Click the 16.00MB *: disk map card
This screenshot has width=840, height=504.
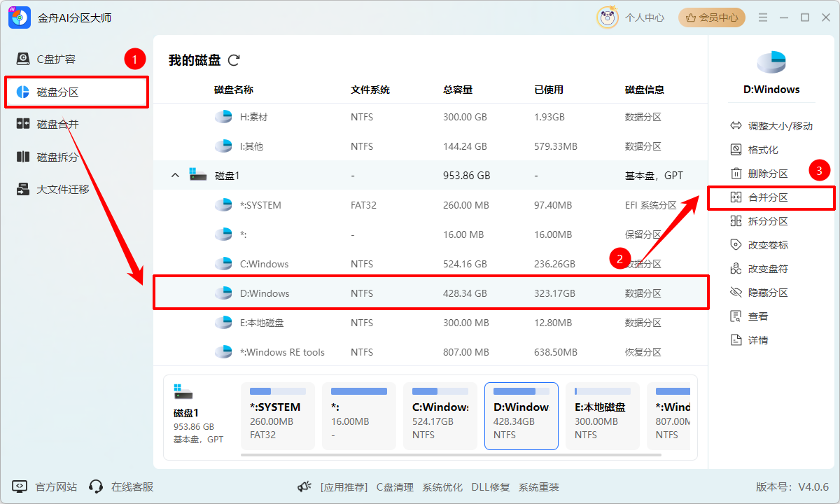coord(359,416)
